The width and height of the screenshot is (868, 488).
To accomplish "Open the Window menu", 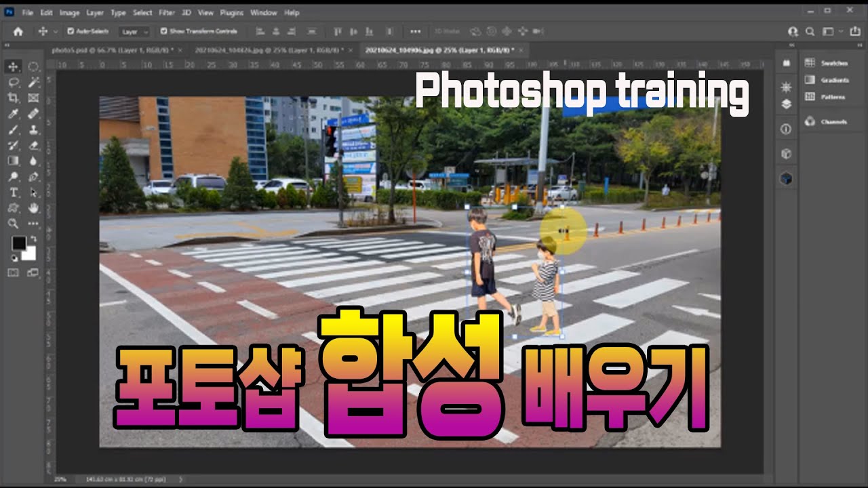I will coord(263,12).
